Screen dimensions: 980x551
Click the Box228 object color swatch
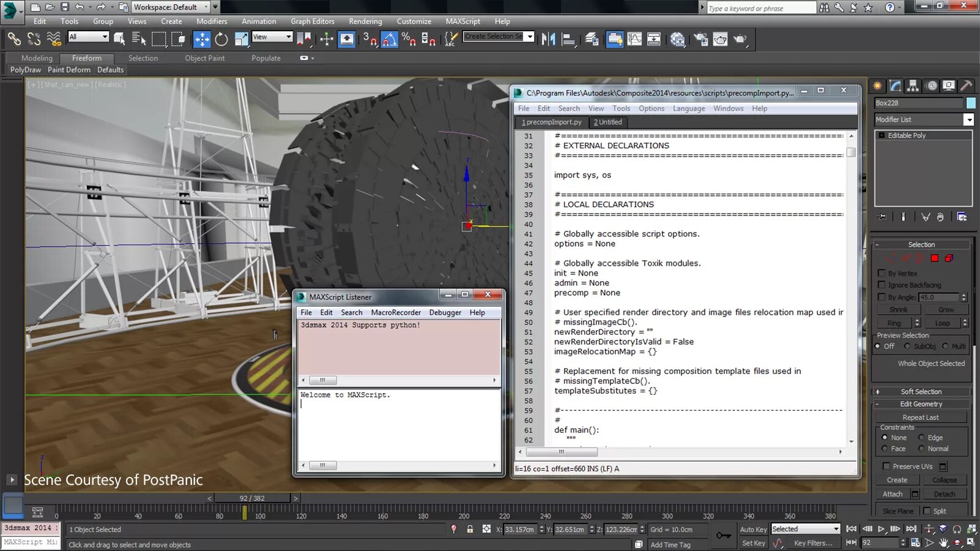(971, 103)
